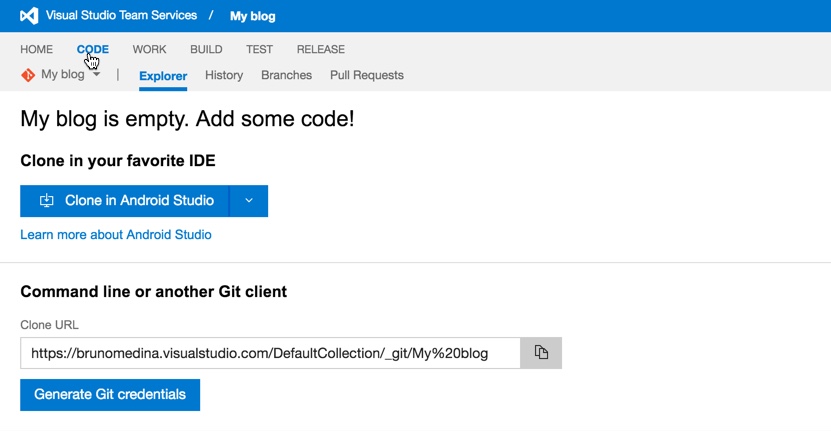Switch to the History tab
This screenshot has height=431, width=831.
click(224, 75)
